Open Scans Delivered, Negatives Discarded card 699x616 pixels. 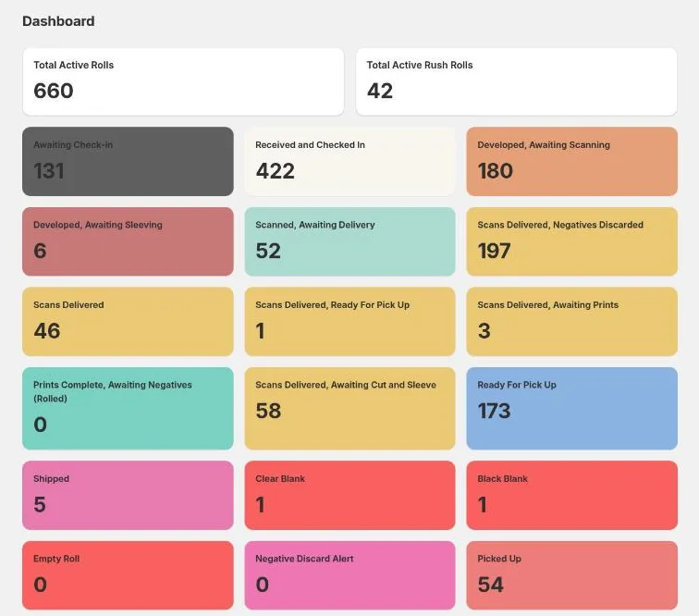[572, 241]
